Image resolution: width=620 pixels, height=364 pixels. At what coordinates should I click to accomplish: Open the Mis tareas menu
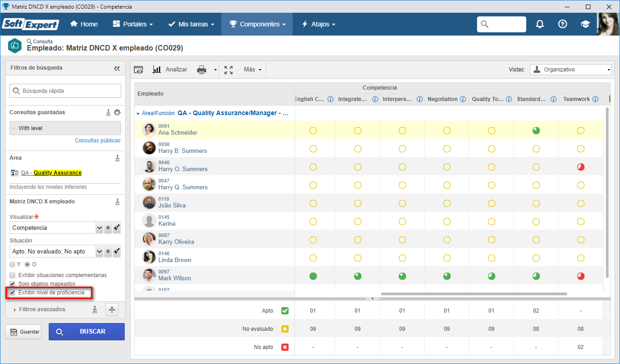pos(191,24)
